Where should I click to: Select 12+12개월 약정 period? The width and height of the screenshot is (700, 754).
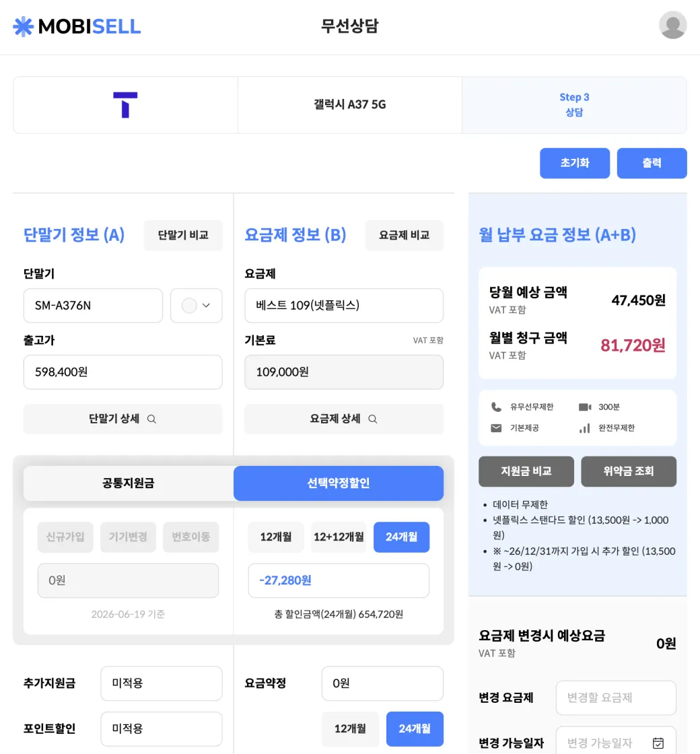[339, 537]
